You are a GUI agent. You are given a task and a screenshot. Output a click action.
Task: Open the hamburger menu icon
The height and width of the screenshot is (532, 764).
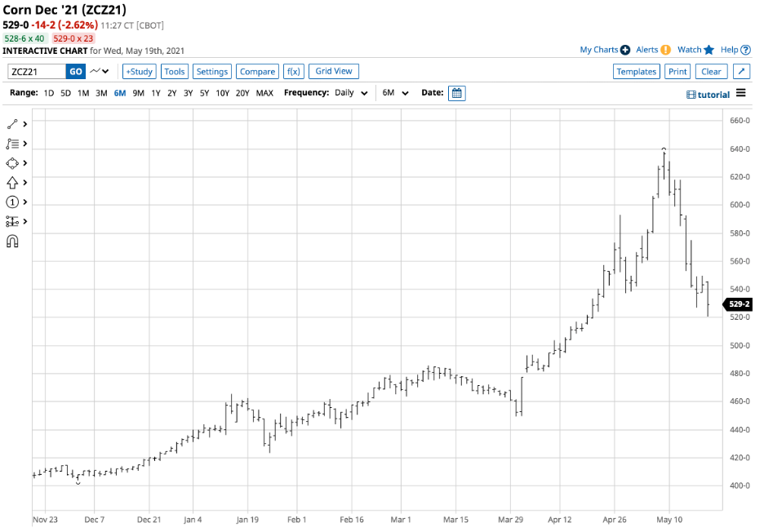tap(740, 92)
